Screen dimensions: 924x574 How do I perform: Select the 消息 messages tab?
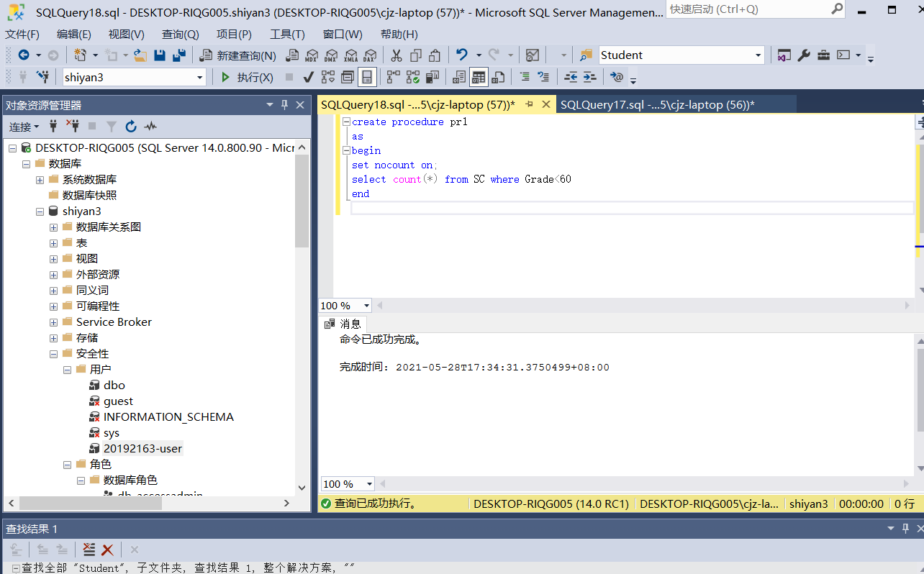pos(343,324)
